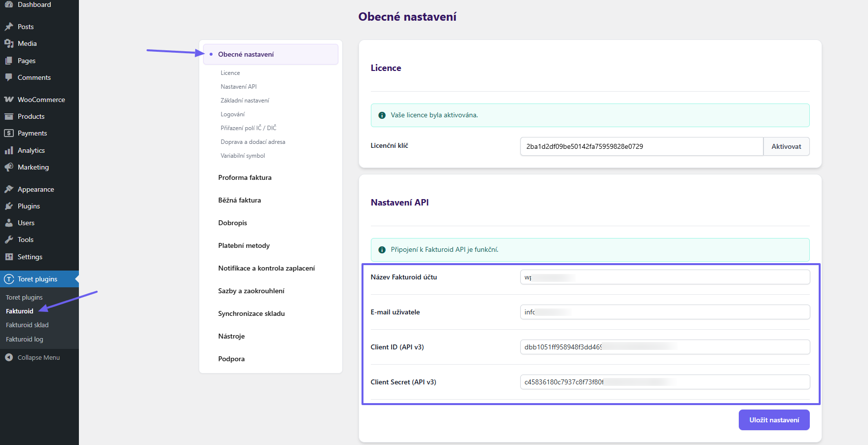Viewport: 868px width, 445px height.
Task: Open Fakturoid log submenu item
Action: click(x=24, y=339)
